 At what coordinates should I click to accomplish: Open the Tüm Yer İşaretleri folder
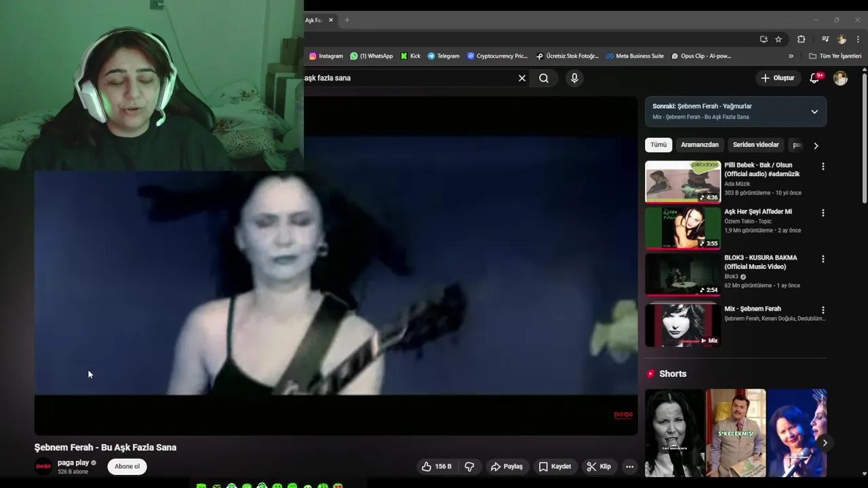point(835,56)
